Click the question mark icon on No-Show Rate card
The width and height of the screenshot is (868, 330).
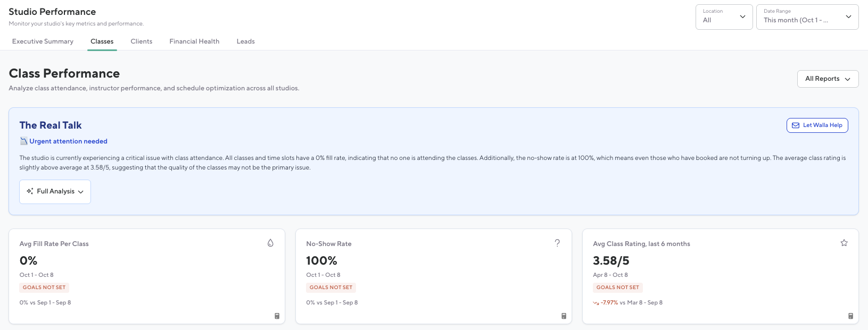[x=557, y=243]
